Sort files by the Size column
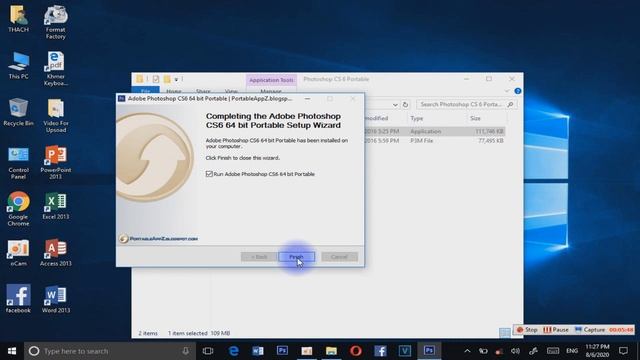The width and height of the screenshot is (640, 360). (486, 118)
